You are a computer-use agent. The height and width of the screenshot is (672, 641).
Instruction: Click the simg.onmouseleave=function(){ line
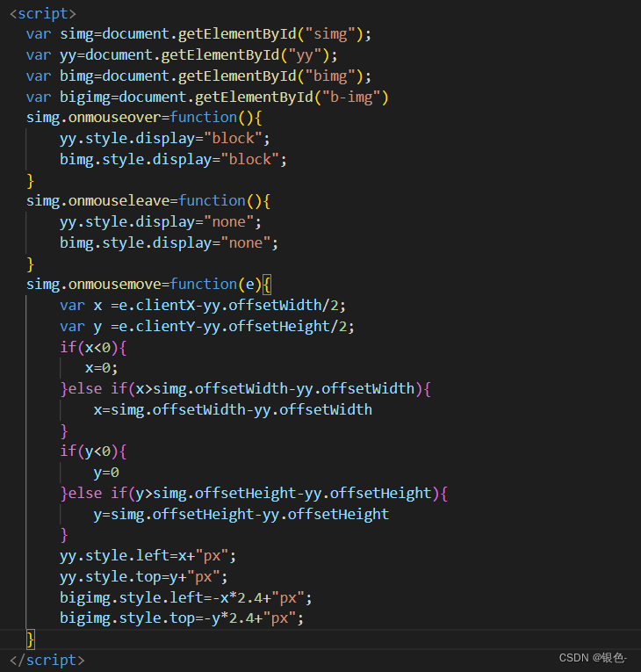148,201
